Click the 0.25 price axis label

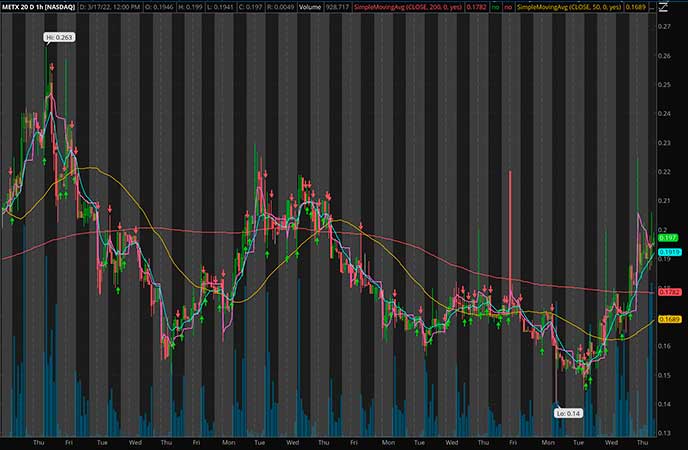tap(664, 85)
